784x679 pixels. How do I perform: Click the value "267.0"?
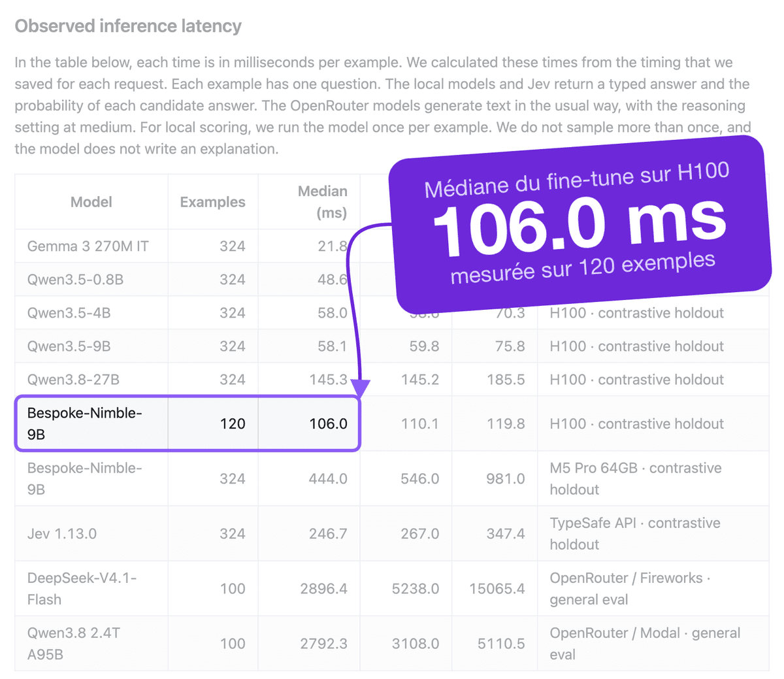pos(420,533)
